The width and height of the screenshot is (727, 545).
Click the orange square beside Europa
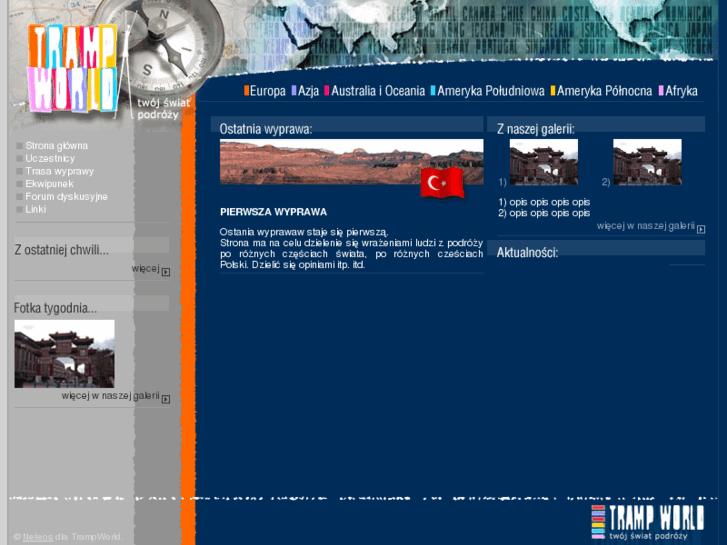pyautogui.click(x=247, y=90)
